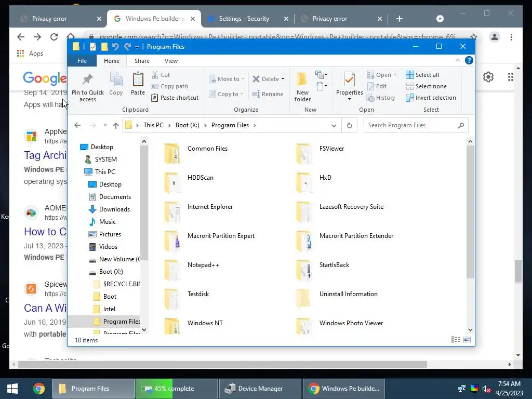The image size is (532, 399).
Task: Go up one folder level
Action: click(116, 126)
